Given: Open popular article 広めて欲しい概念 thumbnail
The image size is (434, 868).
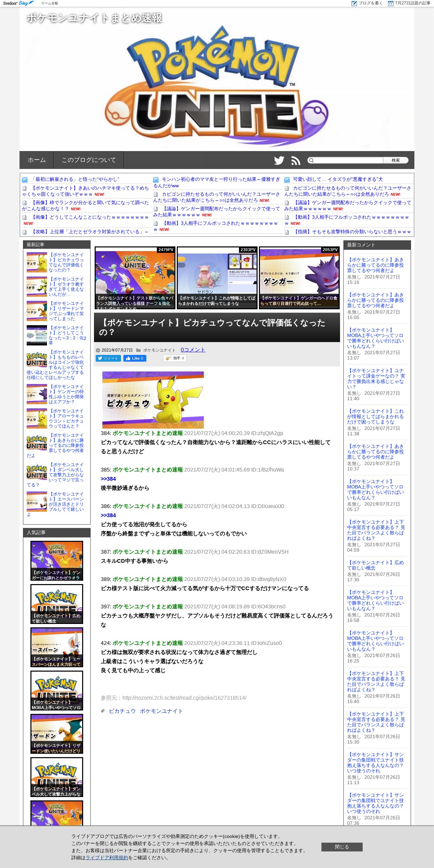Looking at the screenshot, I should (x=57, y=604).
